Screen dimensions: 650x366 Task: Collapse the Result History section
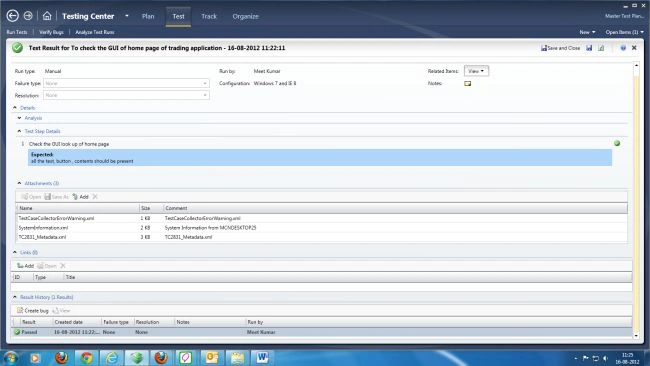point(15,297)
